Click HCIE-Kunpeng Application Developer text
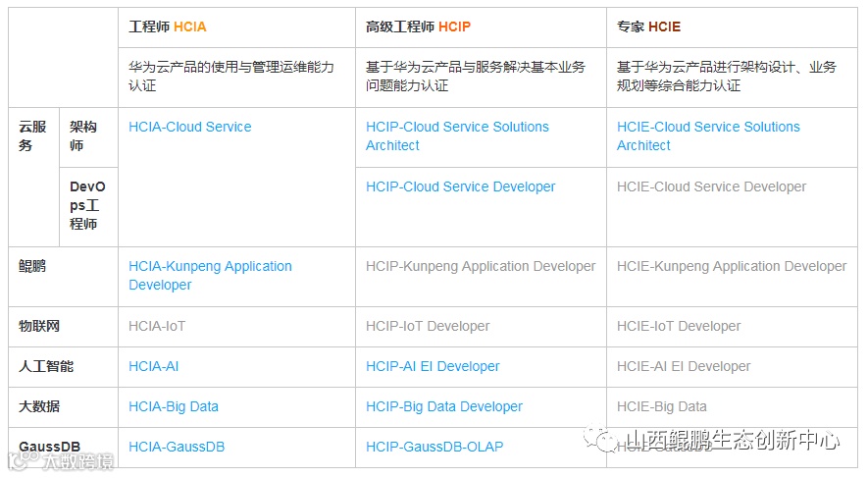 [x=732, y=266]
